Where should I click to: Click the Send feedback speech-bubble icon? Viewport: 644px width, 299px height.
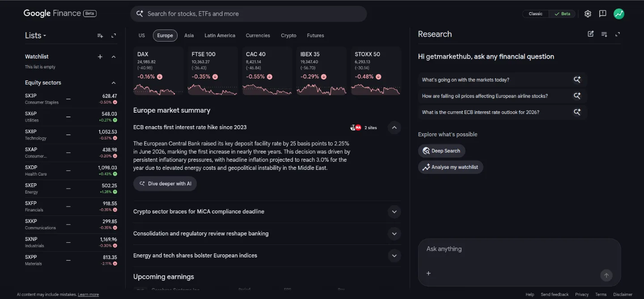603,14
